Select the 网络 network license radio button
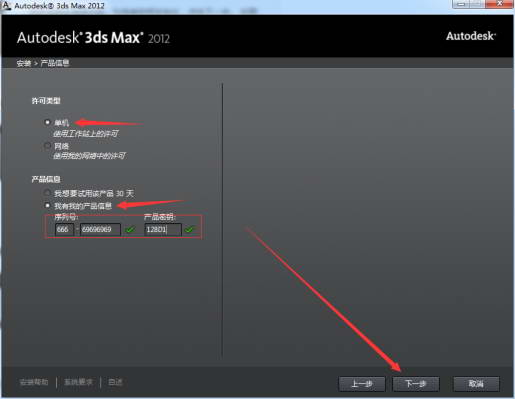The width and height of the screenshot is (515, 399). click(47, 145)
